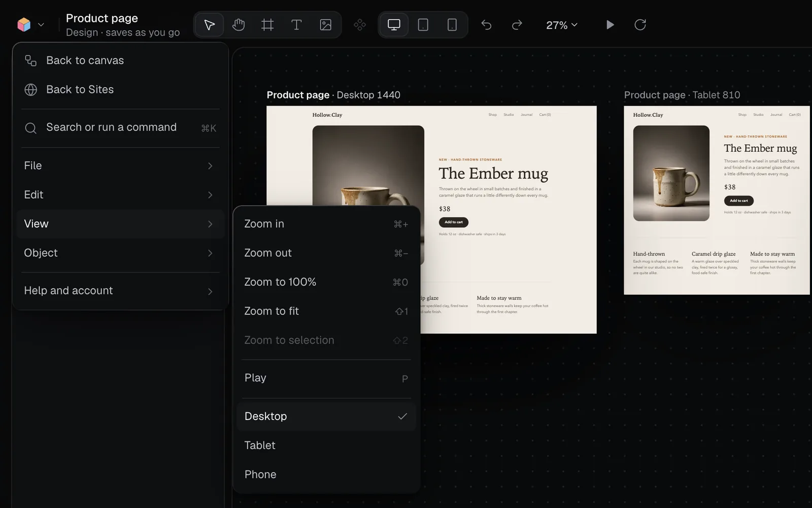The width and height of the screenshot is (812, 508).
Task: Switch to Desktop breakpoint icon
Action: pos(394,25)
